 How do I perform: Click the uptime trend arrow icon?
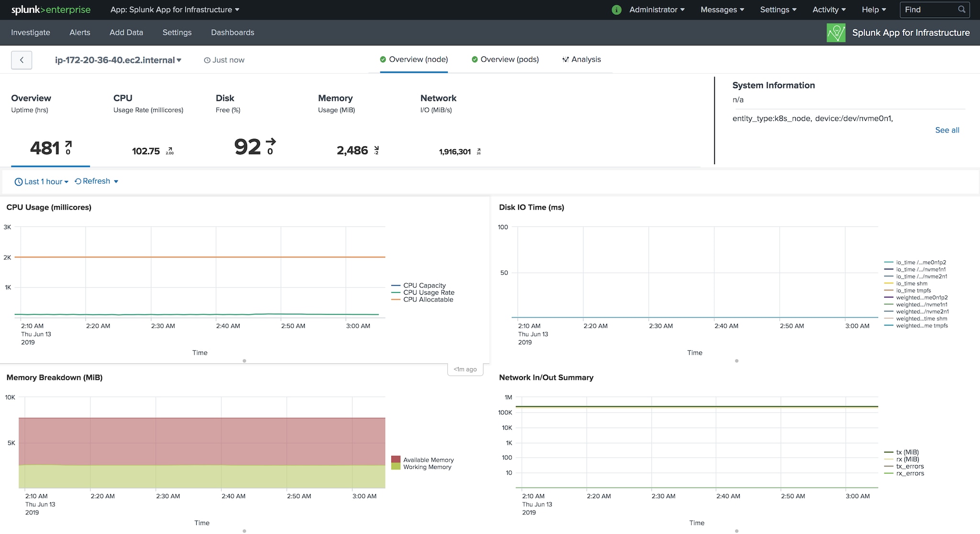(x=68, y=144)
